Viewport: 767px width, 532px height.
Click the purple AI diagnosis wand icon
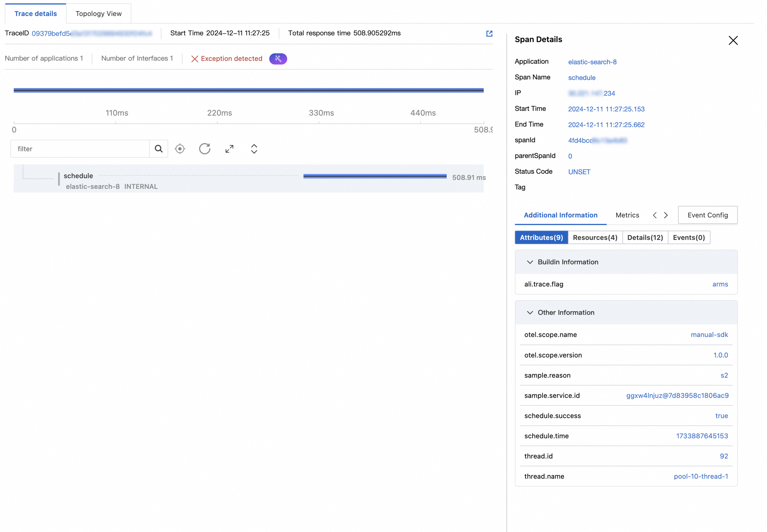278,59
